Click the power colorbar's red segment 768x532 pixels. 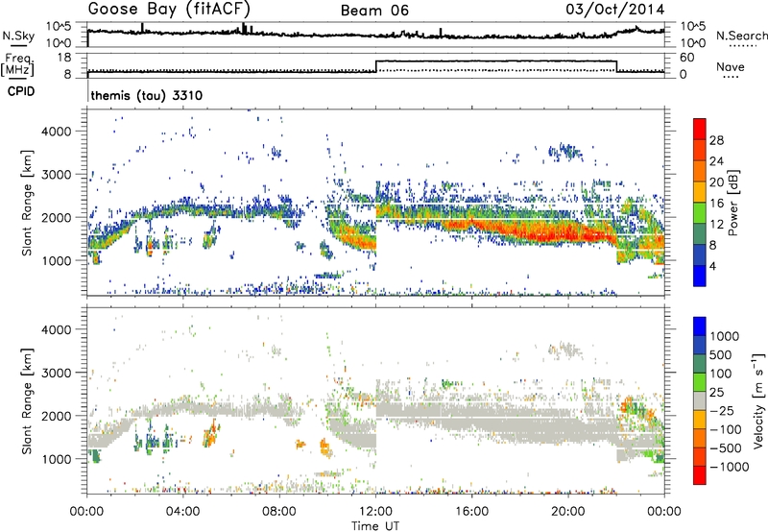pyautogui.click(x=700, y=129)
